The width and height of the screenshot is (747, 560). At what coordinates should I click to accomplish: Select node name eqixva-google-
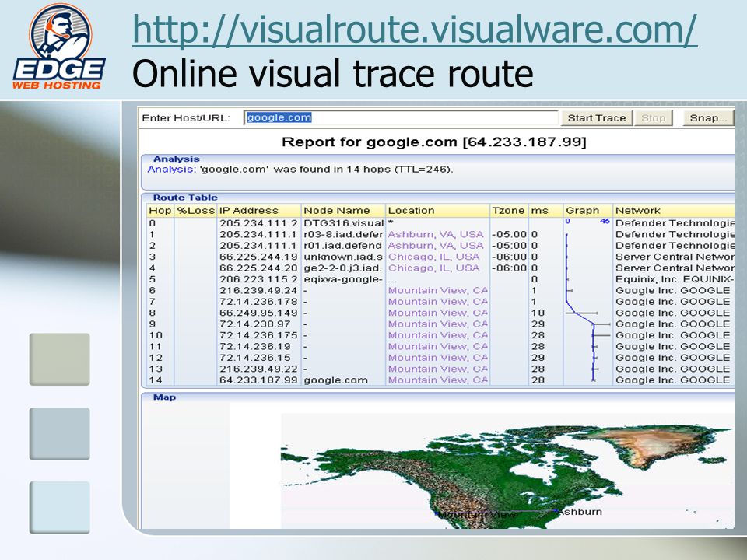coord(343,279)
